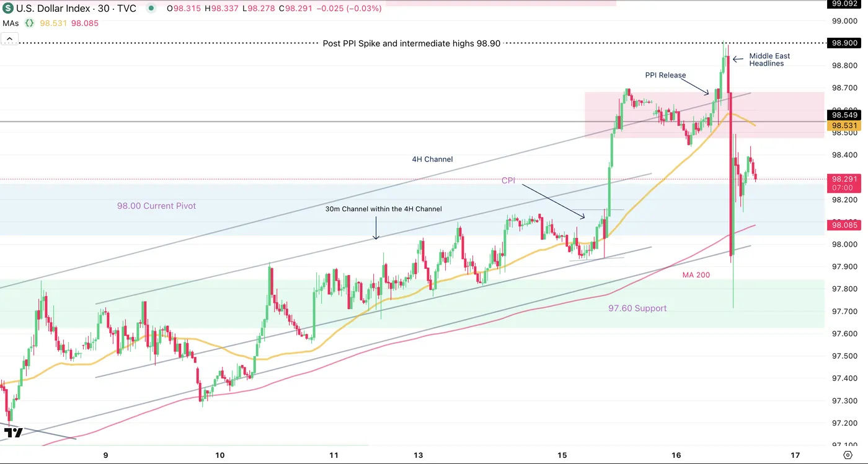The width and height of the screenshot is (868, 464).
Task: Click the pink 98.085 value in MAs legend
Action: click(85, 24)
